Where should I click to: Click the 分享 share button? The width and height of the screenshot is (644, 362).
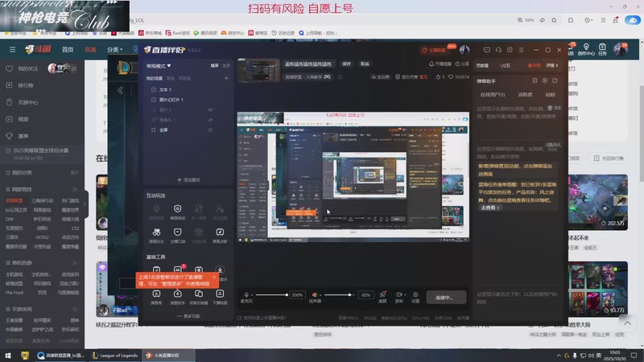462,64
